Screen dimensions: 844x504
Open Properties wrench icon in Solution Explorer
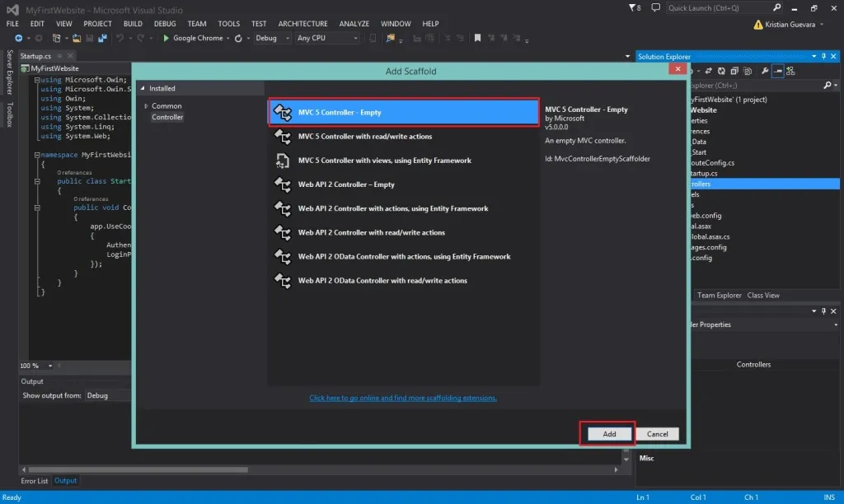coord(765,71)
